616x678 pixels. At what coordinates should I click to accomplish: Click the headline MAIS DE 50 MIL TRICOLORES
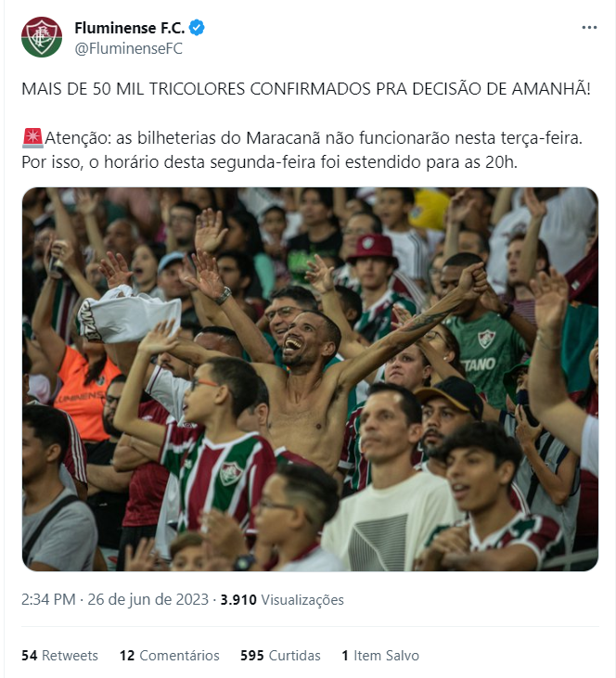click(x=134, y=89)
